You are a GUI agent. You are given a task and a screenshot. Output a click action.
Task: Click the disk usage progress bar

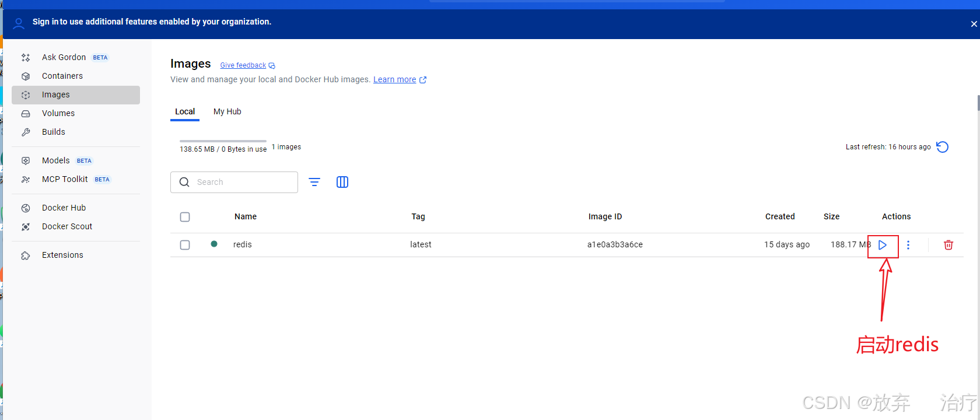pos(223,141)
